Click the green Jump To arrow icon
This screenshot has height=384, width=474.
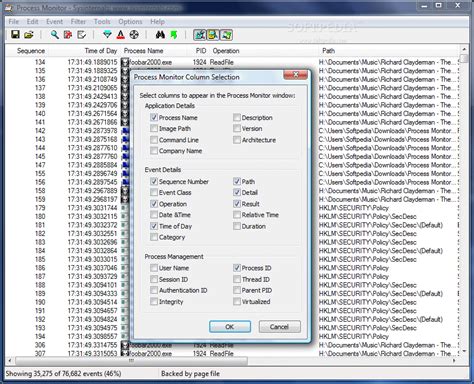[174, 35]
